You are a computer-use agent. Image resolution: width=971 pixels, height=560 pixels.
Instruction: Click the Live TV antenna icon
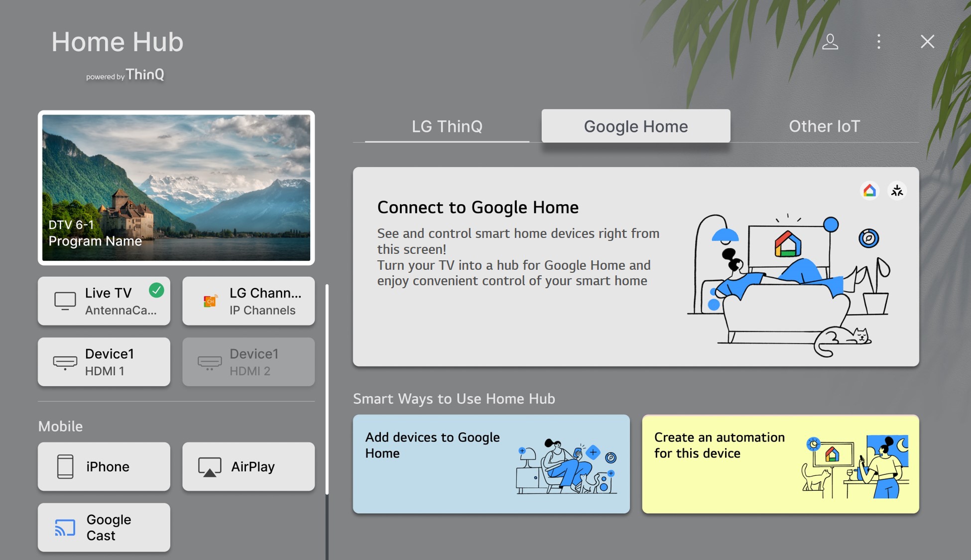point(63,300)
